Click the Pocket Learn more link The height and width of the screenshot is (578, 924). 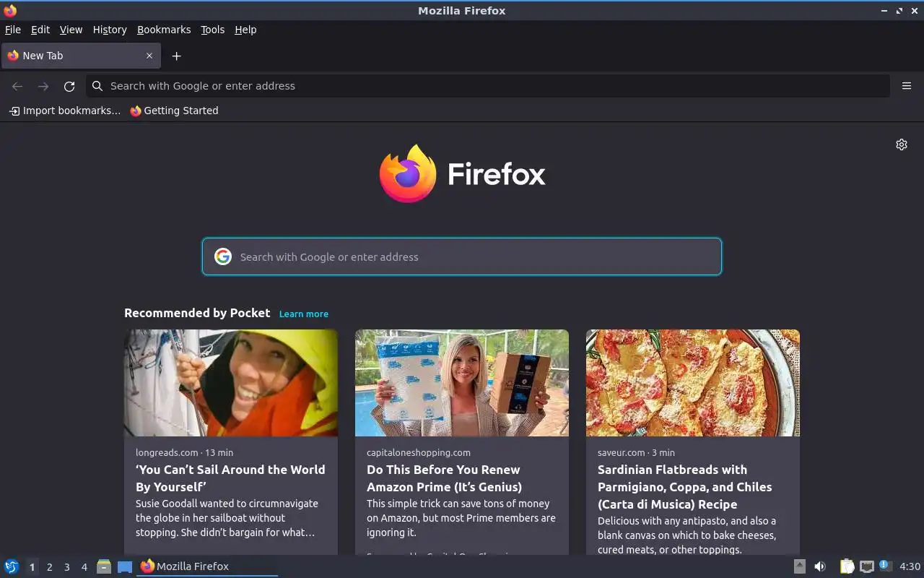[304, 314]
